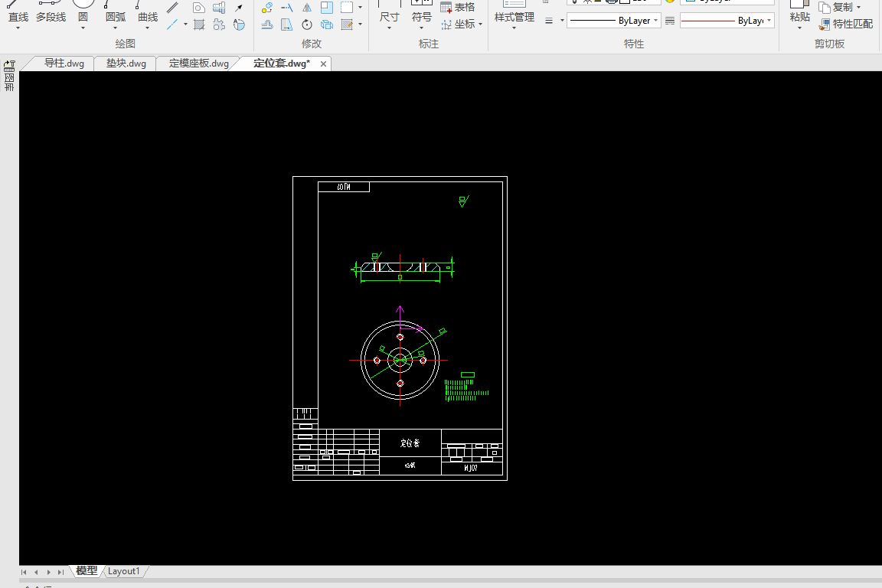Image resolution: width=882 pixels, height=588 pixels.
Task: Select the mirror tool in 修改 panel
Action: (x=306, y=8)
